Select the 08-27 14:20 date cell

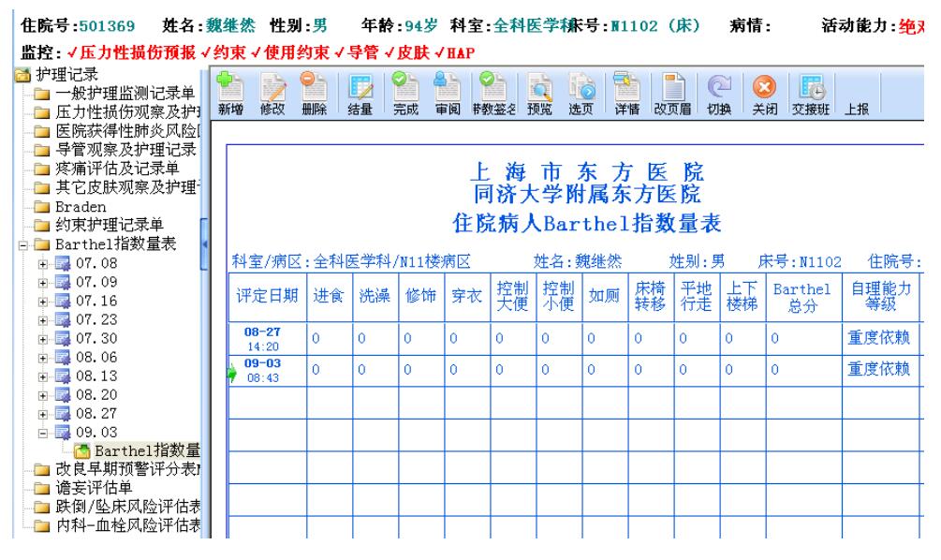(268, 339)
